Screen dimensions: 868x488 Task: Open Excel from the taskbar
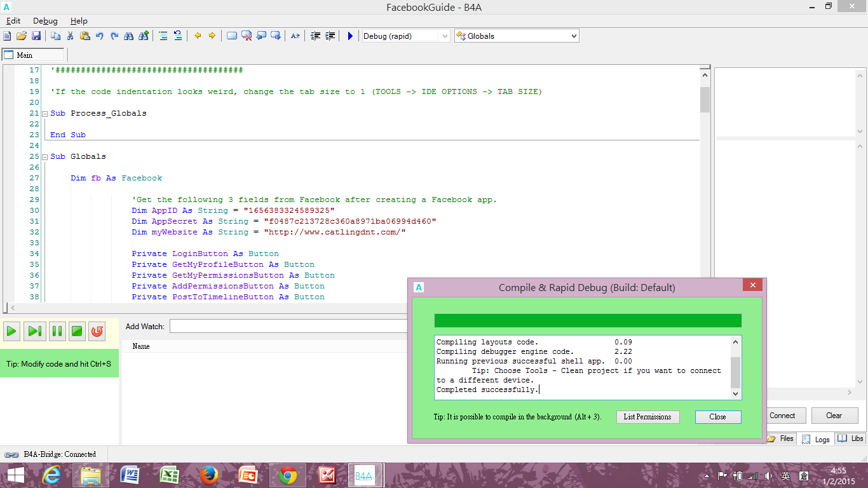(168, 475)
